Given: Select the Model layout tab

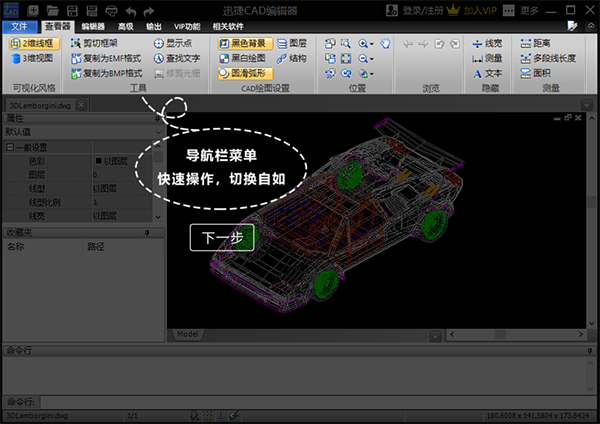Looking at the screenshot, I should [188, 334].
